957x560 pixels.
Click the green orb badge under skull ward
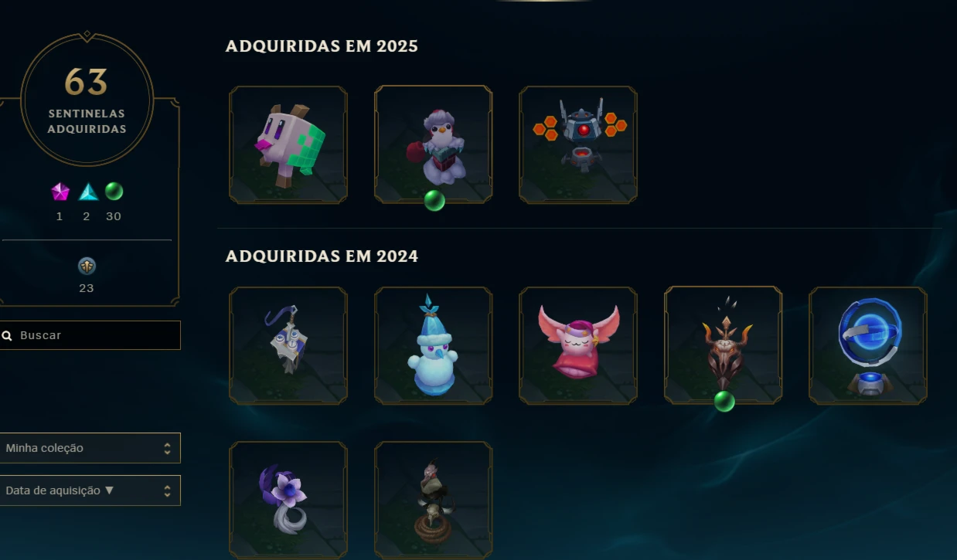pyautogui.click(x=724, y=402)
